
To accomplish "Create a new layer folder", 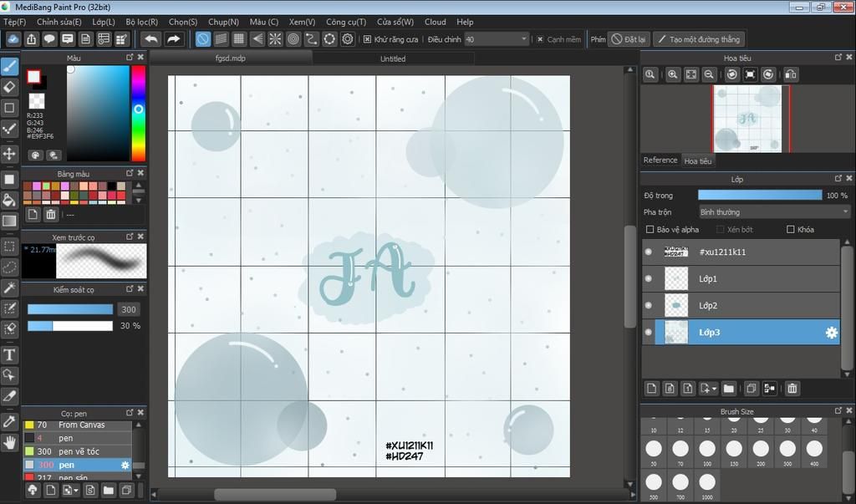I will pos(728,388).
